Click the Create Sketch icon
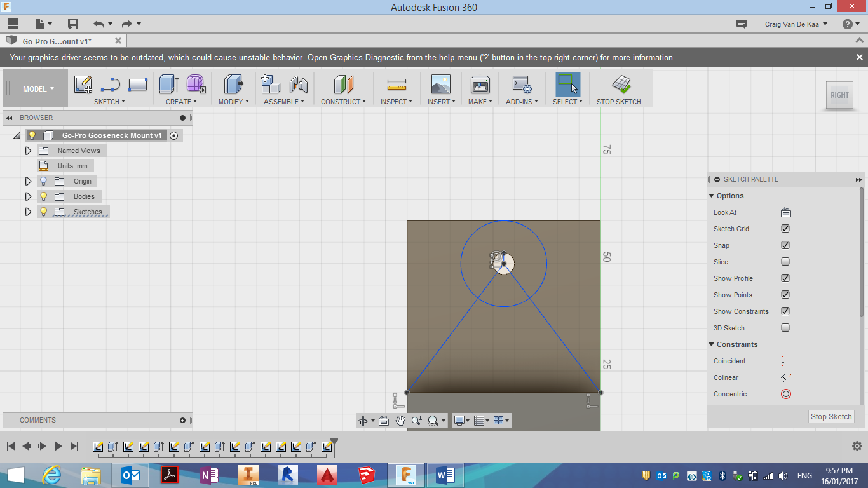 point(83,85)
